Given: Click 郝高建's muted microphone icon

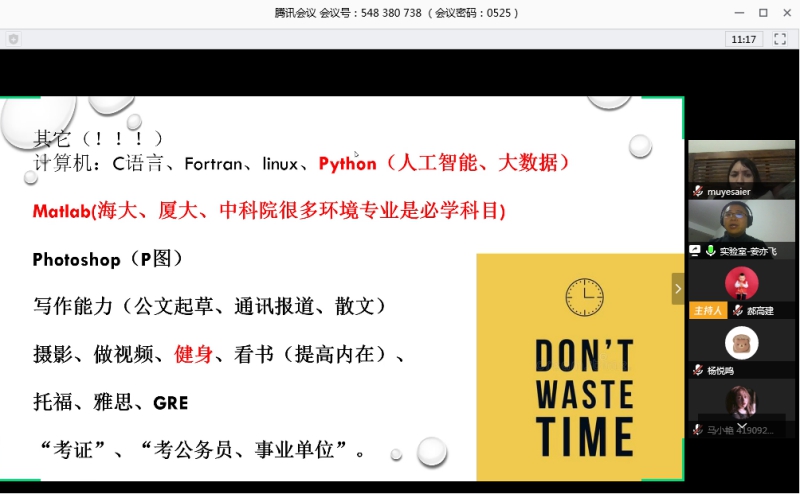Looking at the screenshot, I should [x=737, y=311].
